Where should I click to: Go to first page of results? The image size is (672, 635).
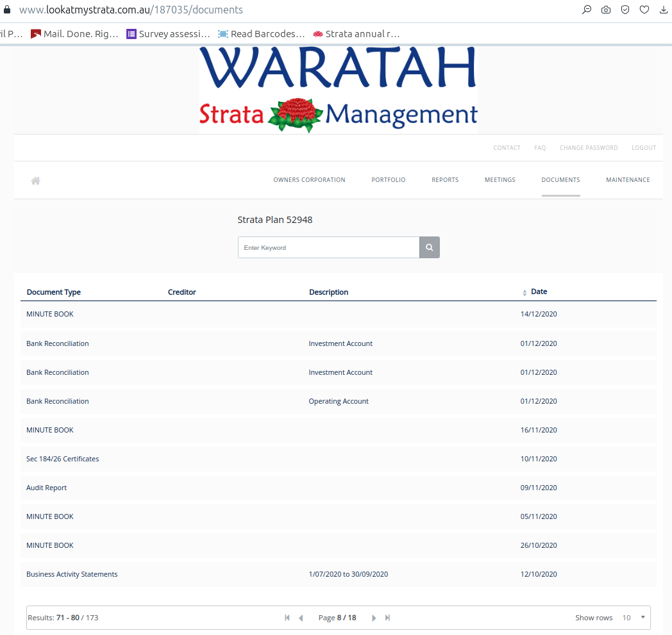pos(287,618)
